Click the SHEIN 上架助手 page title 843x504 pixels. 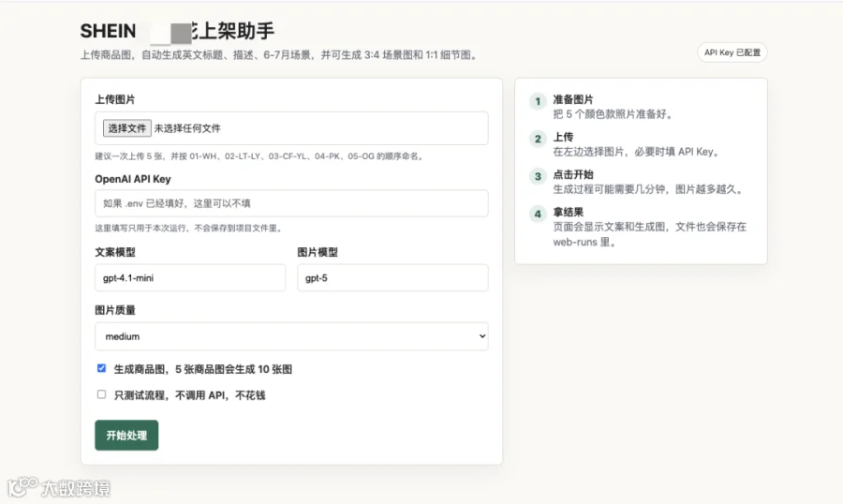coord(177,31)
